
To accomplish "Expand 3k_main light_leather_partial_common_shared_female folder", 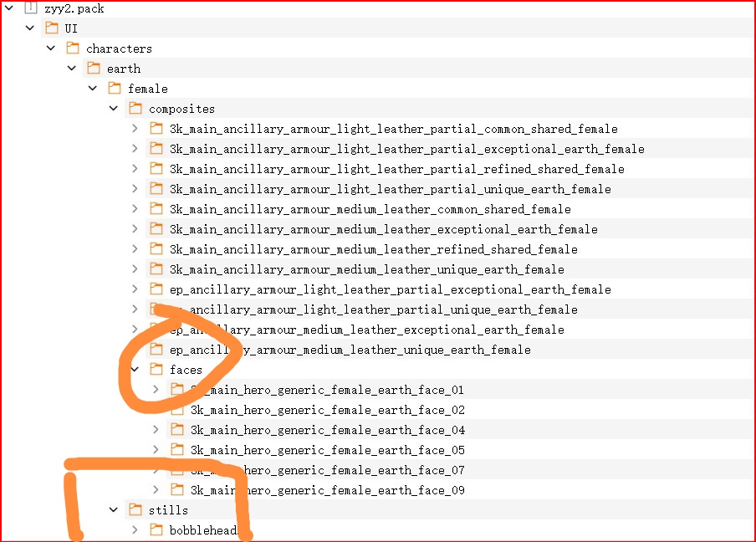I will click(135, 129).
